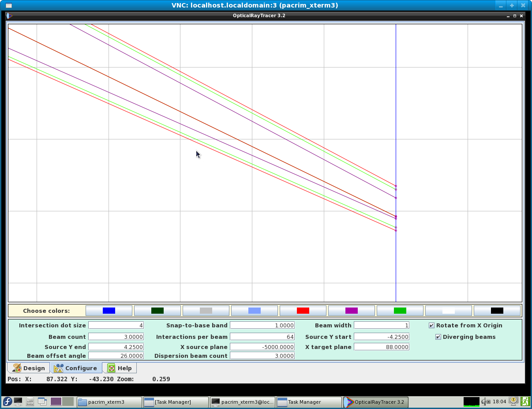532x409 pixels.
Task: Click the show desktop windows icon
Action: [42, 401]
